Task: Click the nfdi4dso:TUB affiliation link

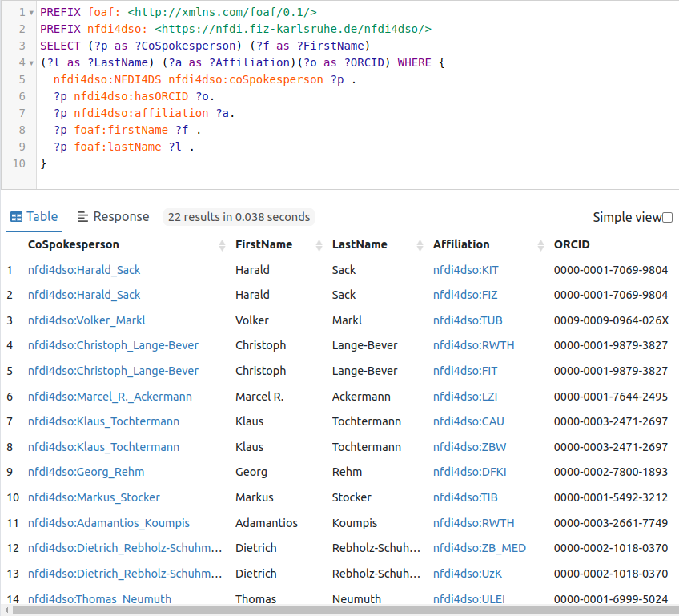Action: pos(468,320)
